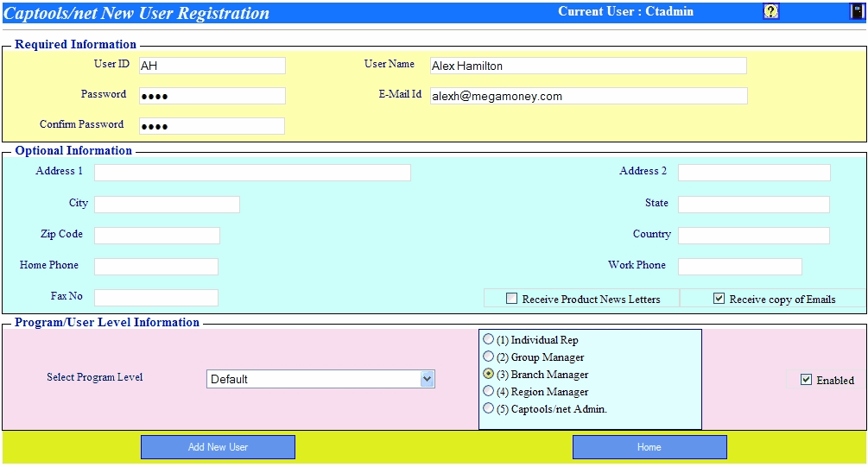Image resolution: width=868 pixels, height=467 pixels.
Task: Click the Address 1 text box
Action: click(x=252, y=173)
